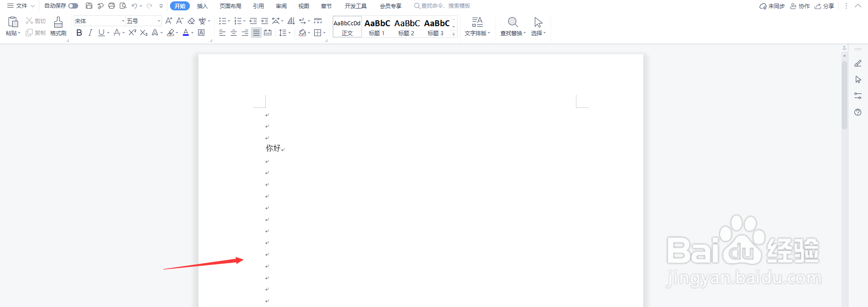This screenshot has height=307, width=868.
Task: Click the font color red A swatch
Action: [x=186, y=33]
